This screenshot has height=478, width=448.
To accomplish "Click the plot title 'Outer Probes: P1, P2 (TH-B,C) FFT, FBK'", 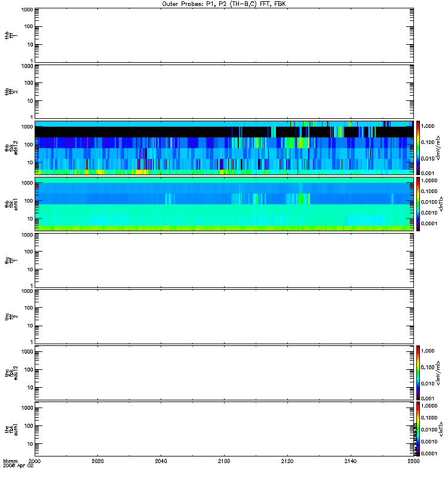I will point(224,4).
